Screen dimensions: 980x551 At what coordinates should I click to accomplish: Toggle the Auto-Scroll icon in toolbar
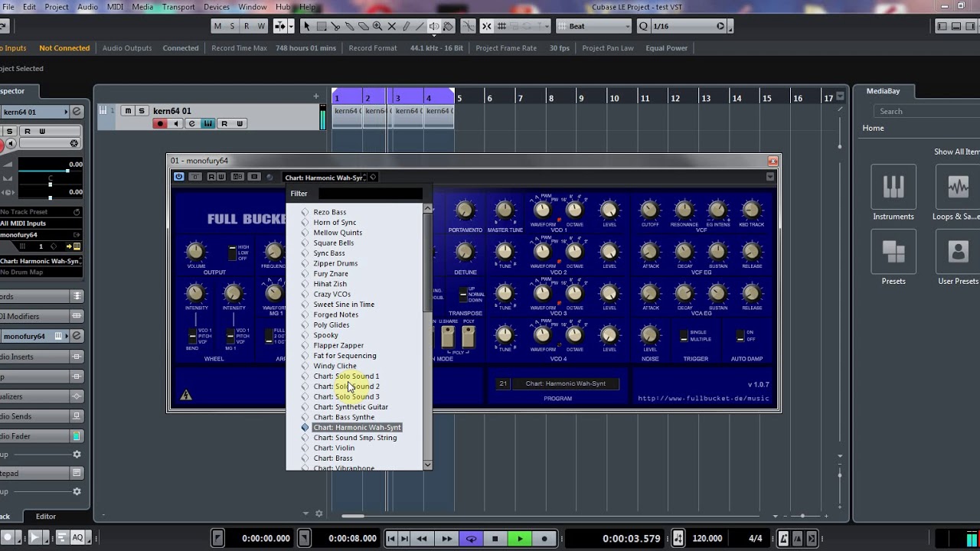click(x=280, y=26)
